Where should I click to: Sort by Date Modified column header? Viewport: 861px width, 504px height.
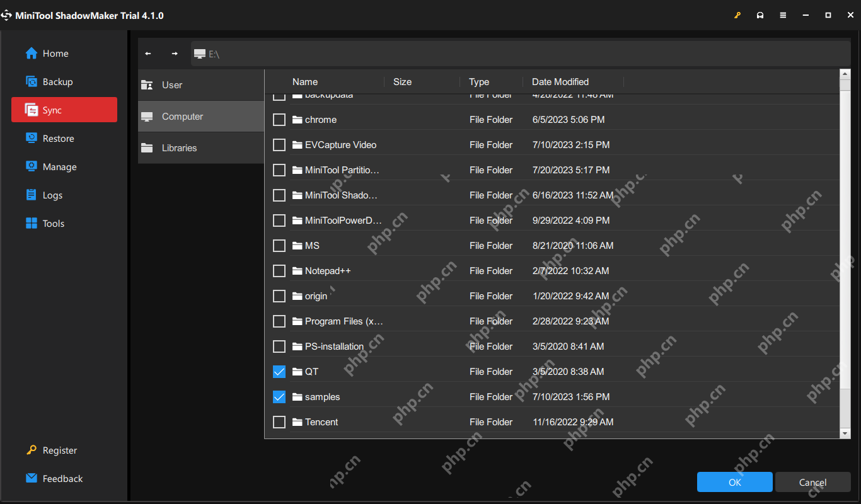point(560,82)
